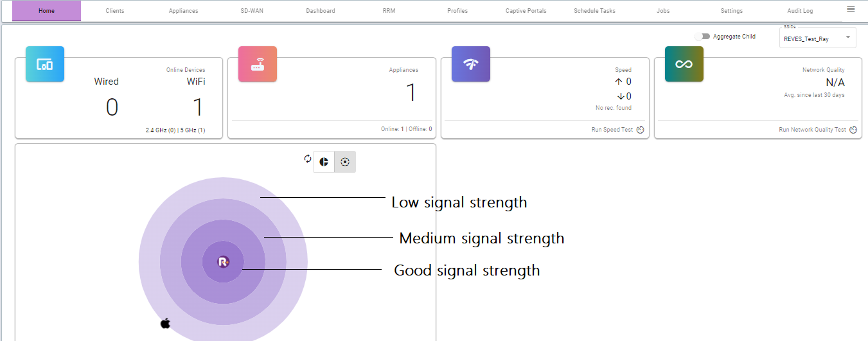The height and width of the screenshot is (341, 868).
Task: Open the hamburger menu
Action: (x=851, y=9)
